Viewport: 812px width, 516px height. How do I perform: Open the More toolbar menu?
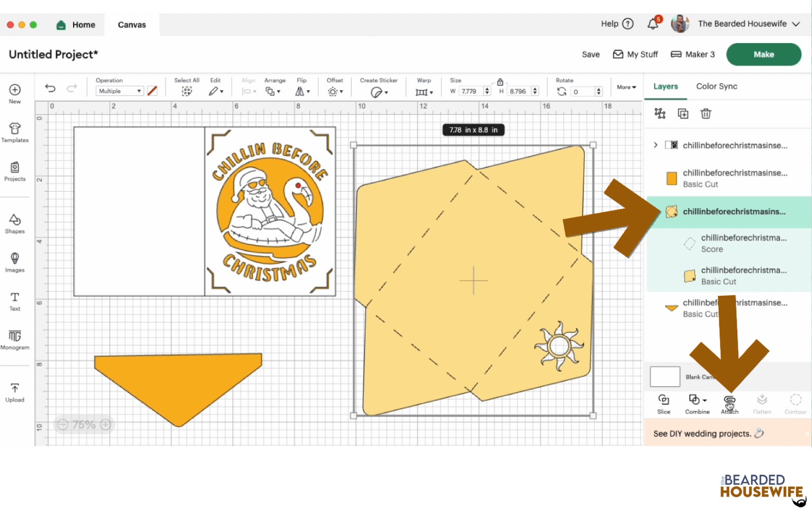click(626, 87)
